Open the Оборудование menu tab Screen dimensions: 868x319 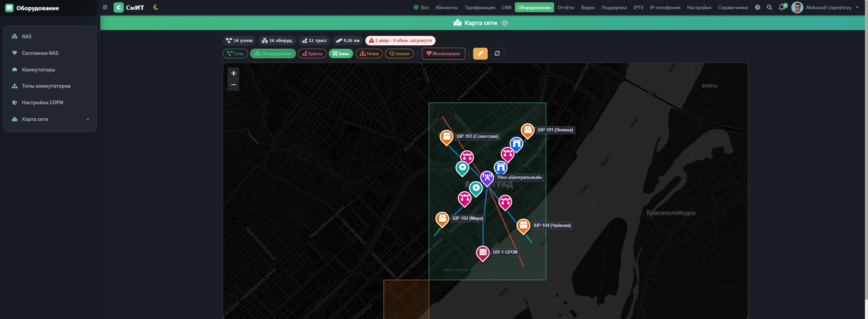tap(534, 7)
